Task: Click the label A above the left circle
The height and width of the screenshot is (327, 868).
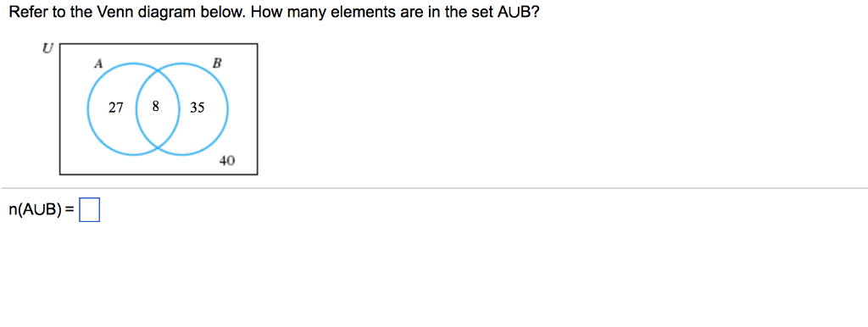Action: (x=98, y=64)
